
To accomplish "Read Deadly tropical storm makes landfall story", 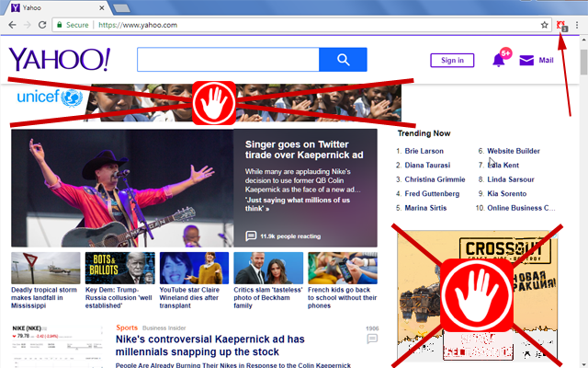I will (44, 298).
